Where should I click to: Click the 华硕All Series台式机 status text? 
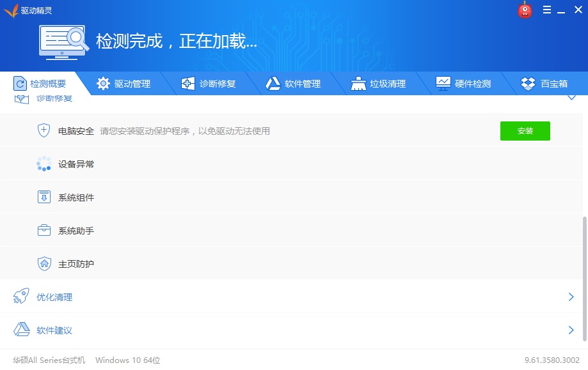[48, 360]
